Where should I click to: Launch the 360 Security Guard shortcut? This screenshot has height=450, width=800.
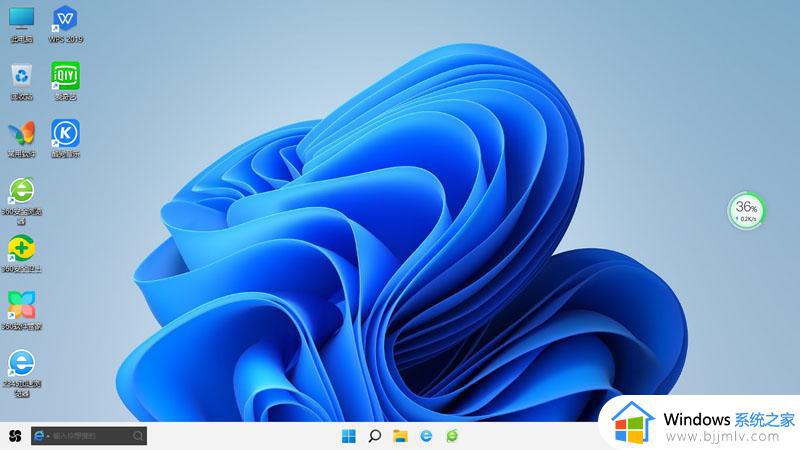tap(21, 253)
